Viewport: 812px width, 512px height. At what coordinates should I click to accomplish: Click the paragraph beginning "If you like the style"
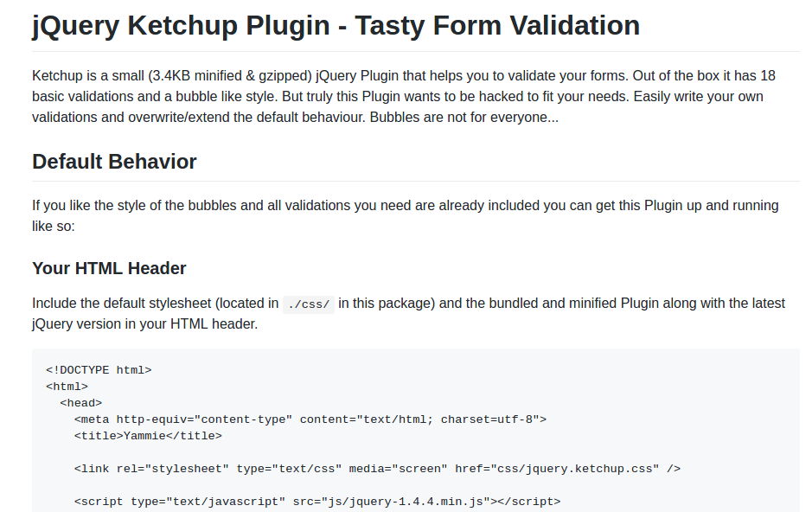405,206
